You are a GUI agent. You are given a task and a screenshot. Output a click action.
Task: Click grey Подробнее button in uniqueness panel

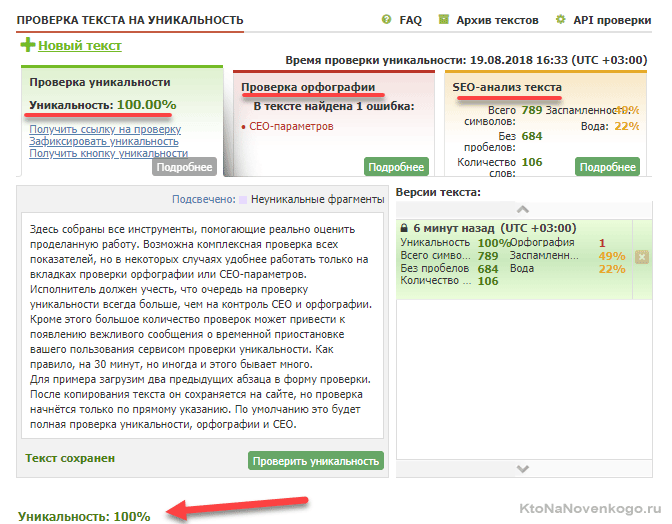coord(184,167)
